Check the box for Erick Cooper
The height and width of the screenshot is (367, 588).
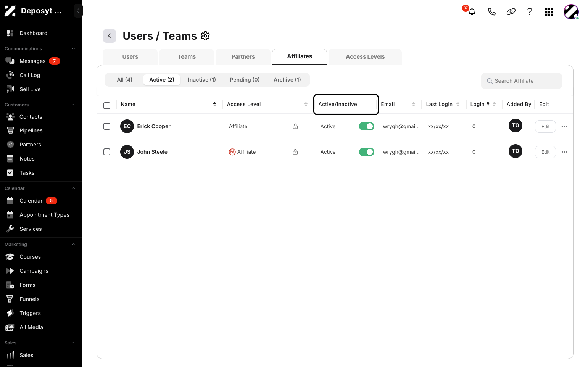(107, 126)
